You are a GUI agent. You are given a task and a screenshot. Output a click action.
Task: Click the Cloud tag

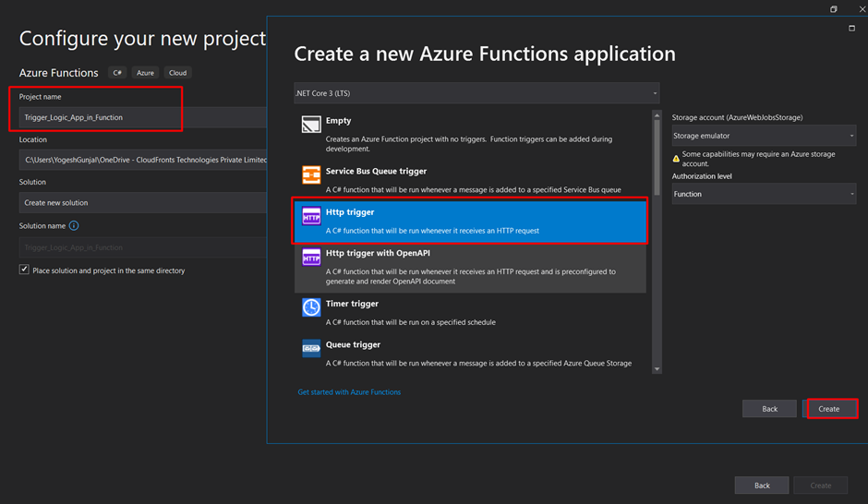pyautogui.click(x=177, y=73)
